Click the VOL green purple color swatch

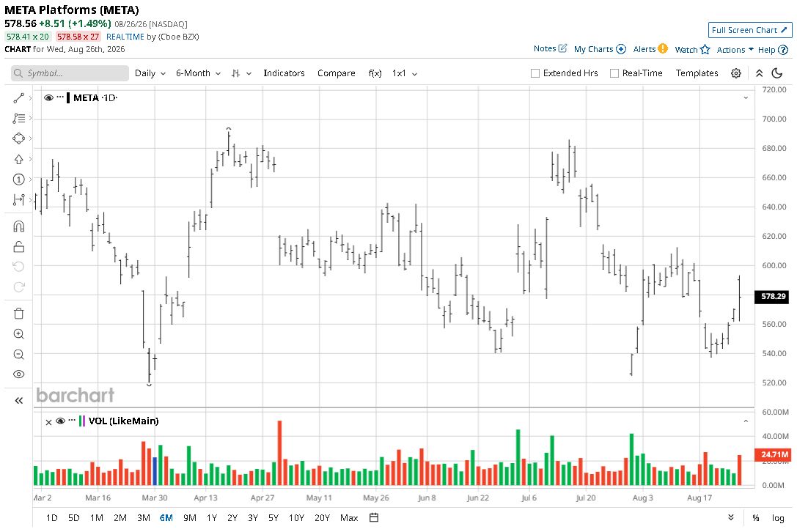click(82, 421)
